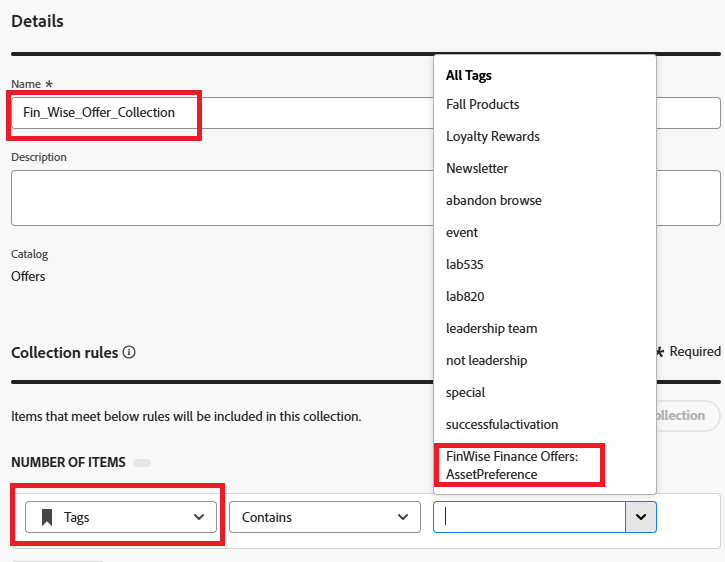Select the leadership team tag
The image size is (725, 562).
click(492, 328)
